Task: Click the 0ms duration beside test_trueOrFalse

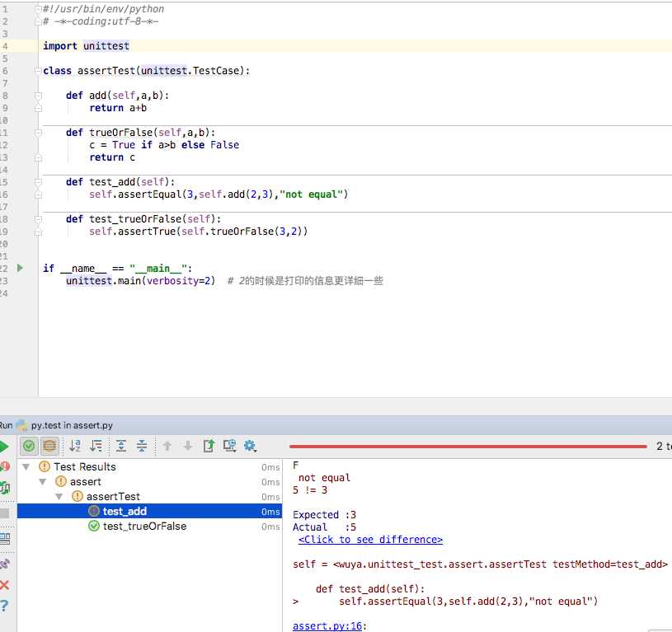Action: tap(270, 527)
